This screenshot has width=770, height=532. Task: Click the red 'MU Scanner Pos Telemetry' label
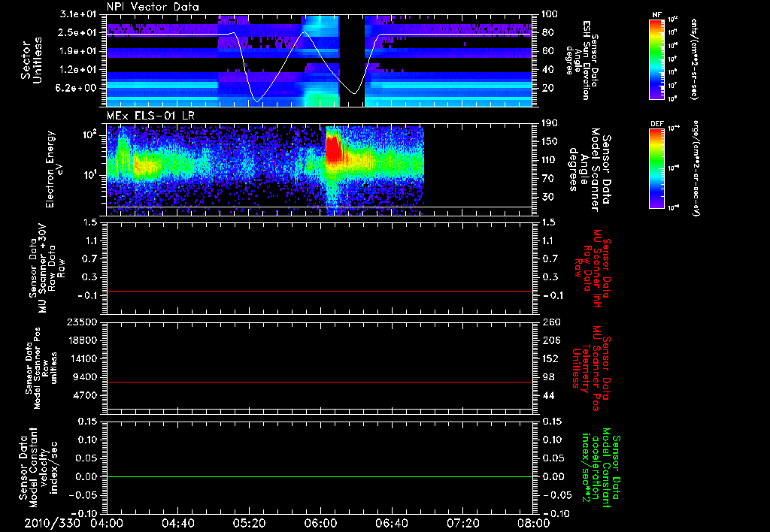[x=591, y=368]
